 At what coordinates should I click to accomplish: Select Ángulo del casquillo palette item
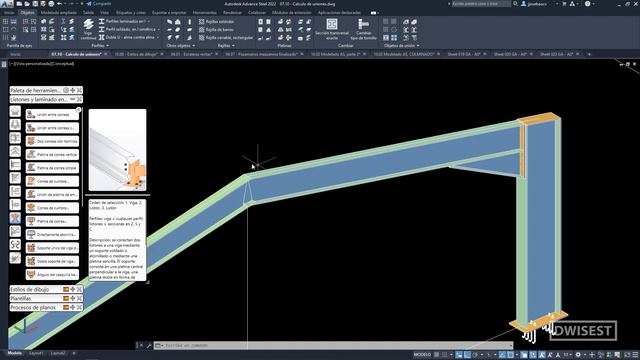pyautogui.click(x=52, y=274)
